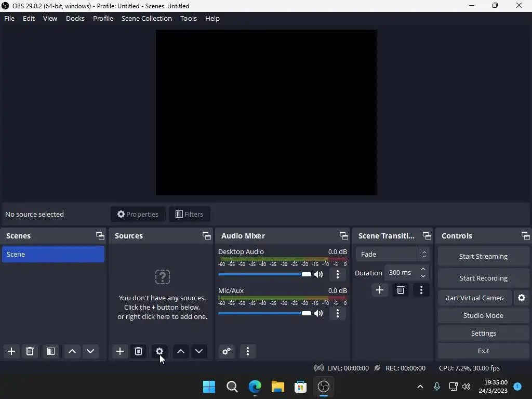Mute Mic/Aux speaker icon
This screenshot has width=532, height=399.
click(x=318, y=313)
